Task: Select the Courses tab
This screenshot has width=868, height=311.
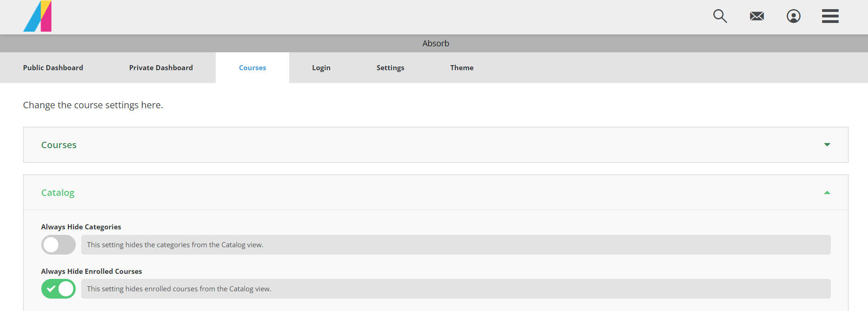Action: click(252, 67)
